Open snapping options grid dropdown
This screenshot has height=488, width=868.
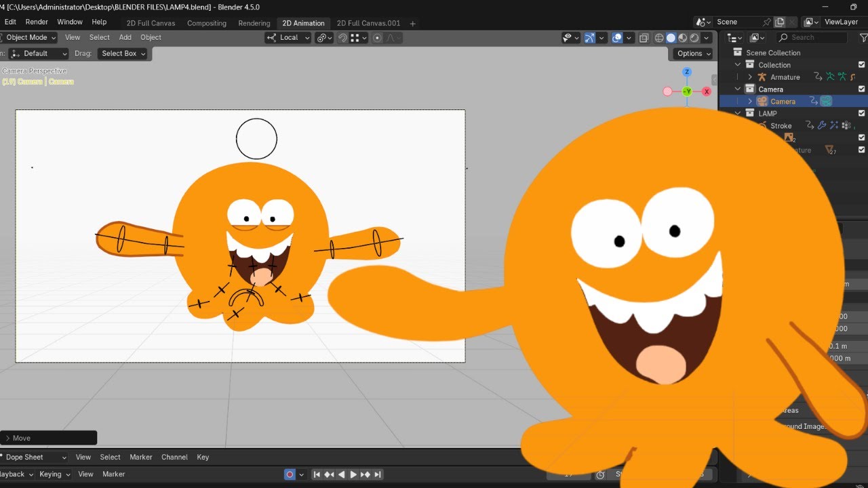359,38
